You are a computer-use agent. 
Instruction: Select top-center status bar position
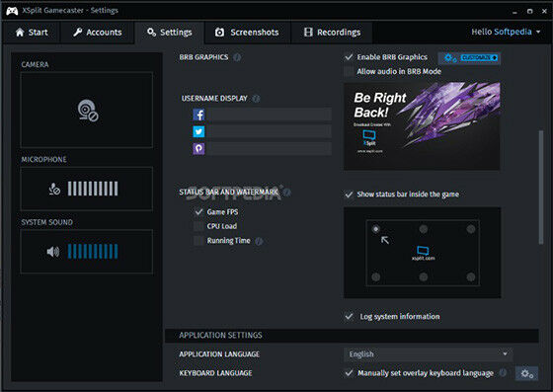(424, 229)
